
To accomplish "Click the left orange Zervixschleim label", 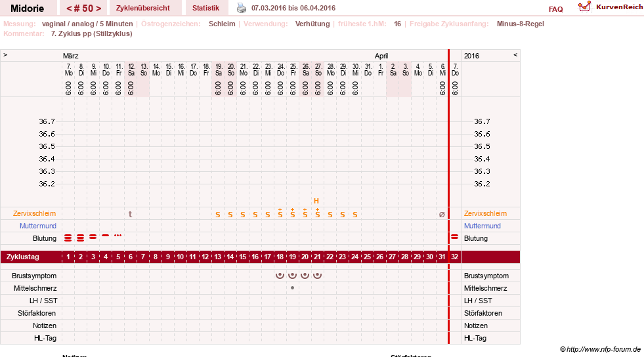I will (35, 213).
